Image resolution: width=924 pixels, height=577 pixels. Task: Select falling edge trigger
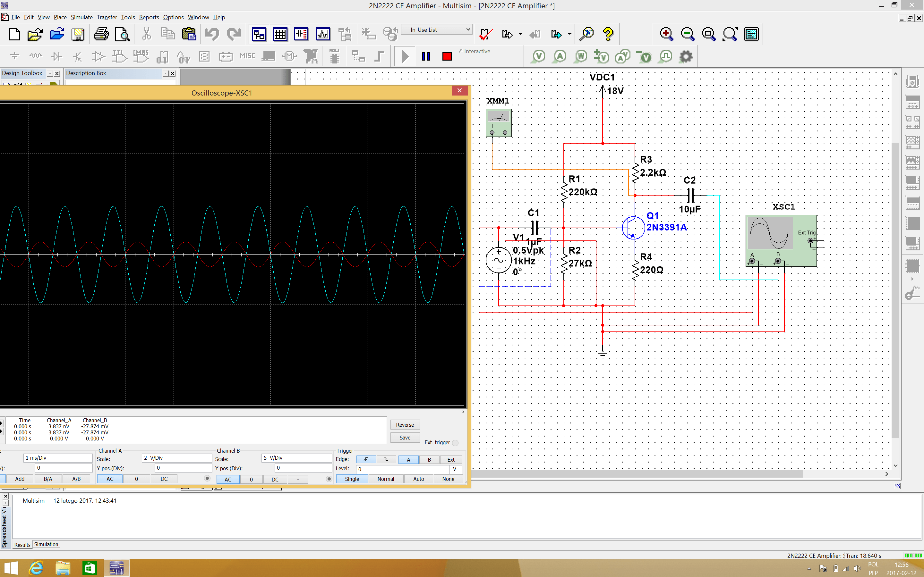(x=386, y=459)
